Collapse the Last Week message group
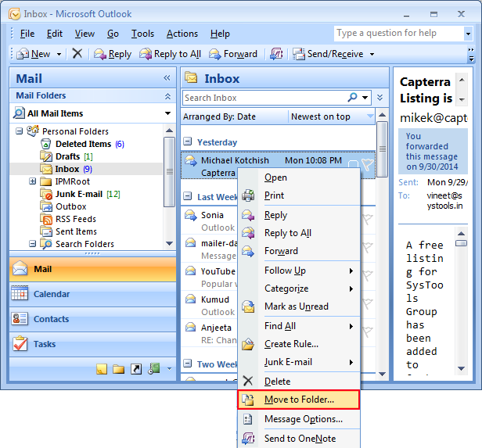The width and height of the screenshot is (482, 448). [187, 196]
